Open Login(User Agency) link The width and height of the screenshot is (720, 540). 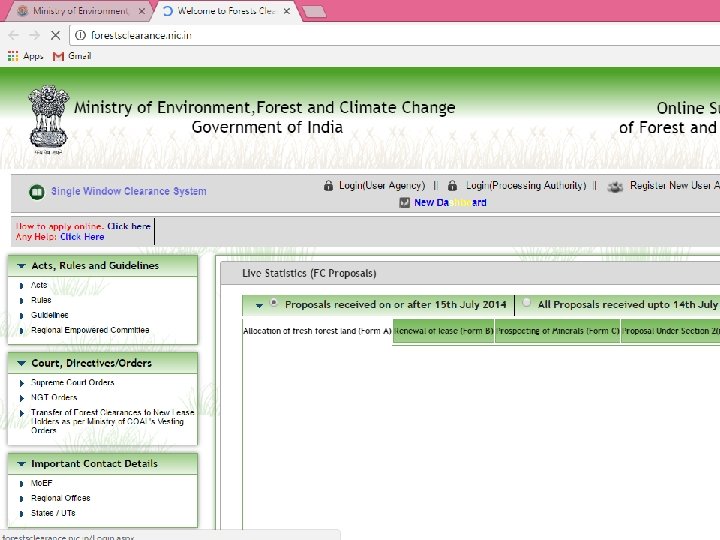(x=382, y=186)
